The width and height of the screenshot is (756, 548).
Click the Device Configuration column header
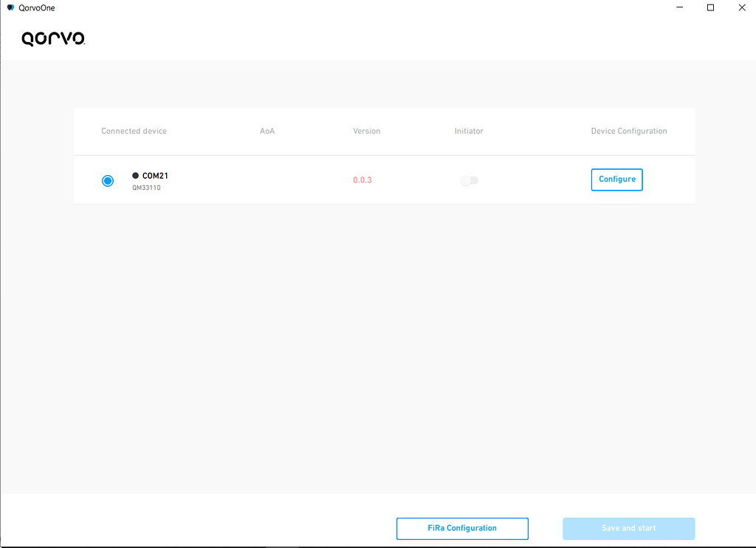[x=628, y=131]
